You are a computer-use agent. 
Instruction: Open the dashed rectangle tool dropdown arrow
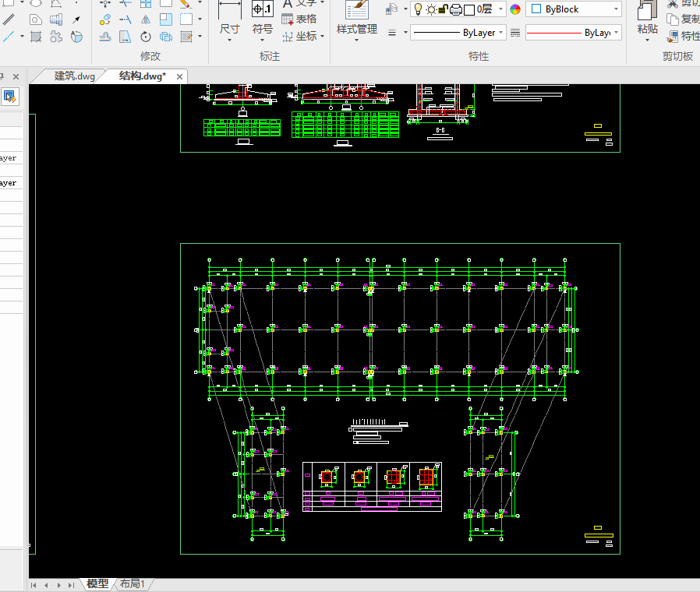(x=200, y=19)
